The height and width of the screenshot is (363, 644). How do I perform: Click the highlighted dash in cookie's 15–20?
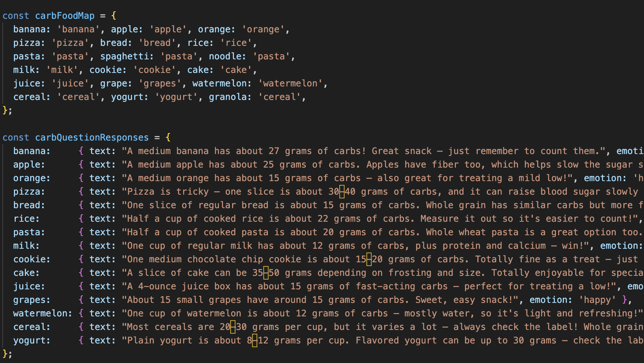tap(369, 259)
